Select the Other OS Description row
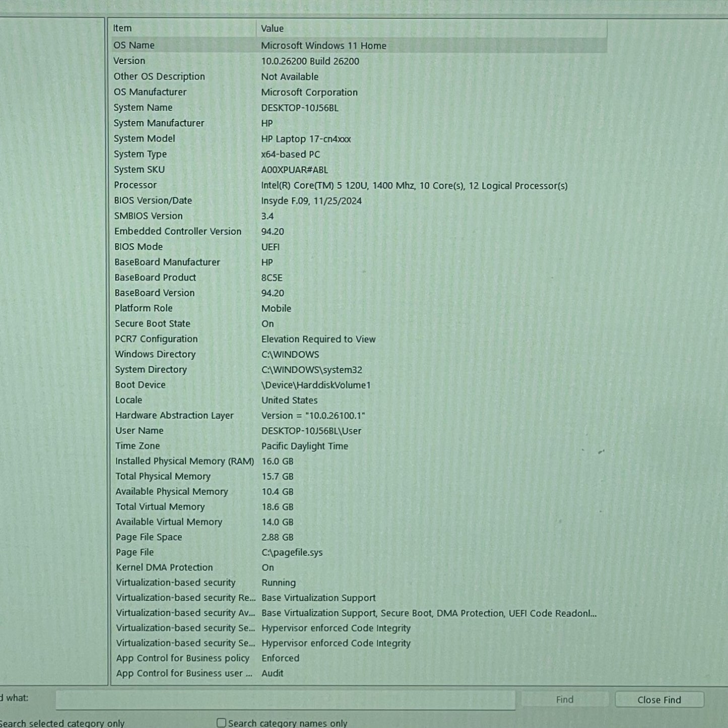Image resolution: width=728 pixels, height=728 pixels. tap(359, 77)
